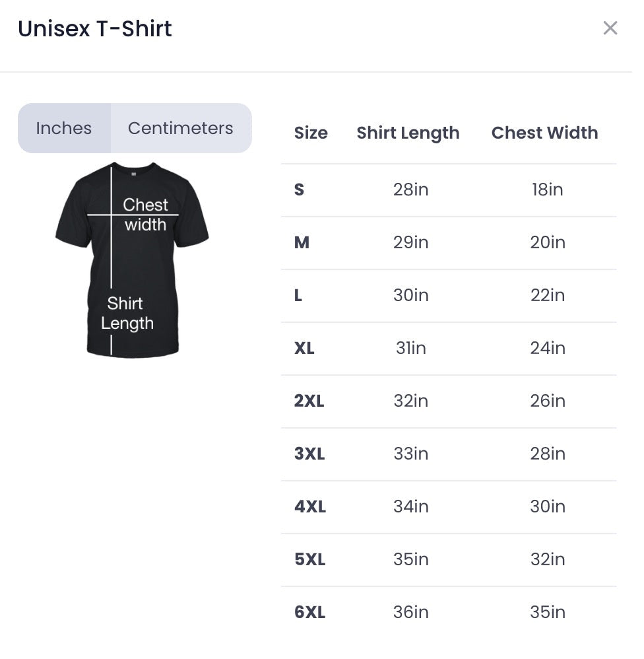Click the 4XL size label
The height and width of the screenshot is (659, 644).
point(309,507)
